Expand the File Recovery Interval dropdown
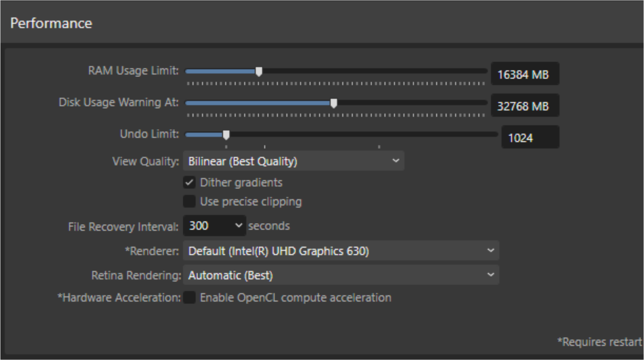 pos(215,226)
